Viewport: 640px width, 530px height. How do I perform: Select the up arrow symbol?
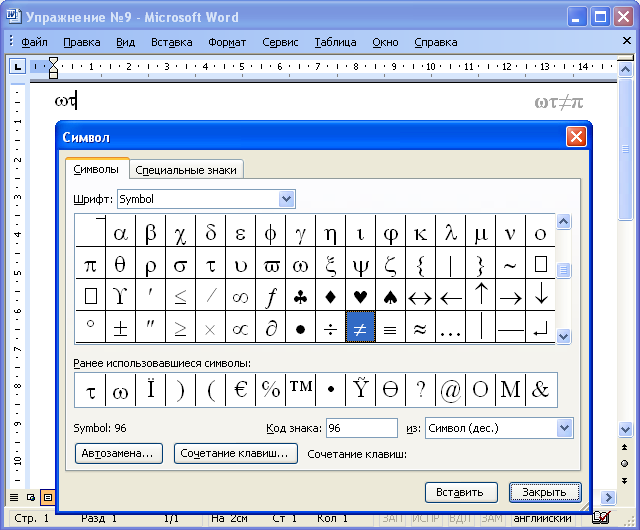481,295
